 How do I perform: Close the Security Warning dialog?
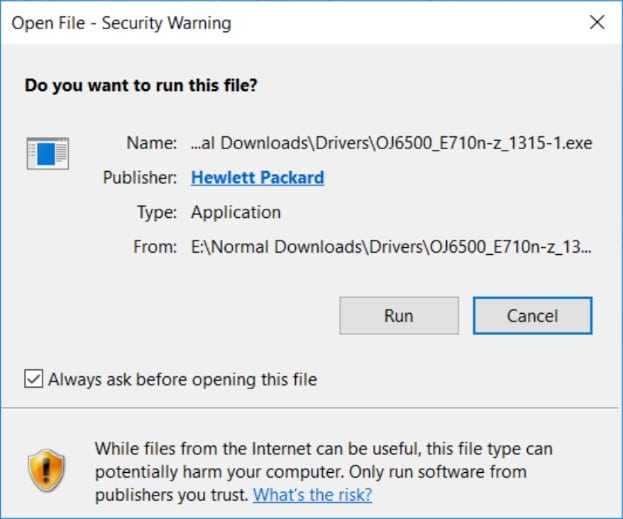(597, 22)
